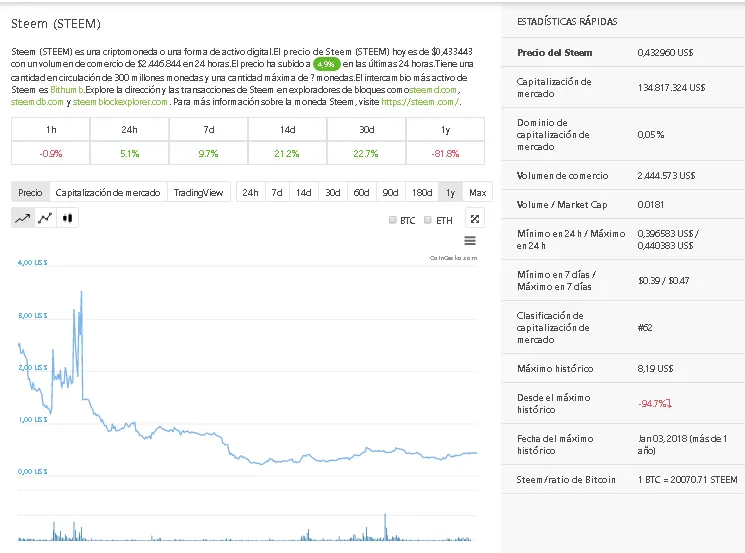The width and height of the screenshot is (745, 553).
Task: Select the logarithmic line chart icon
Action: 45,218
